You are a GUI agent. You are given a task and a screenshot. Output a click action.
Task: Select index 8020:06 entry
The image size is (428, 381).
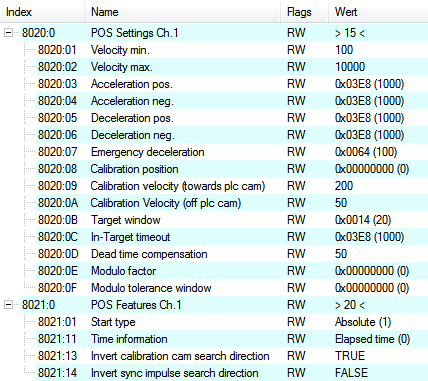click(57, 135)
